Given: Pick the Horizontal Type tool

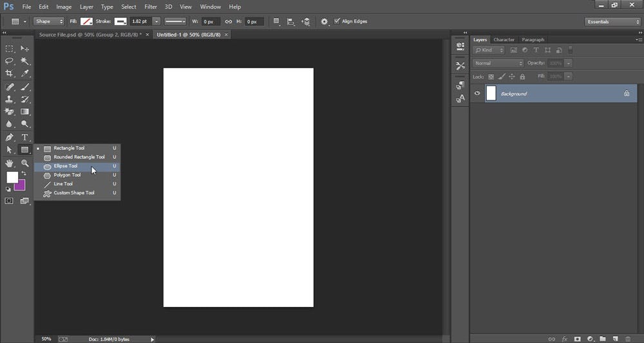Looking at the screenshot, I should [25, 138].
